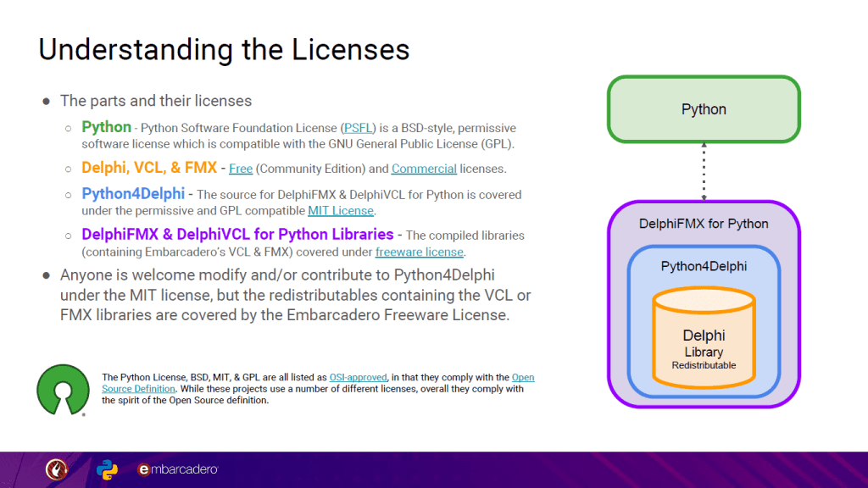
Task: Click the Understanding the Licenses title
Action: [x=224, y=49]
